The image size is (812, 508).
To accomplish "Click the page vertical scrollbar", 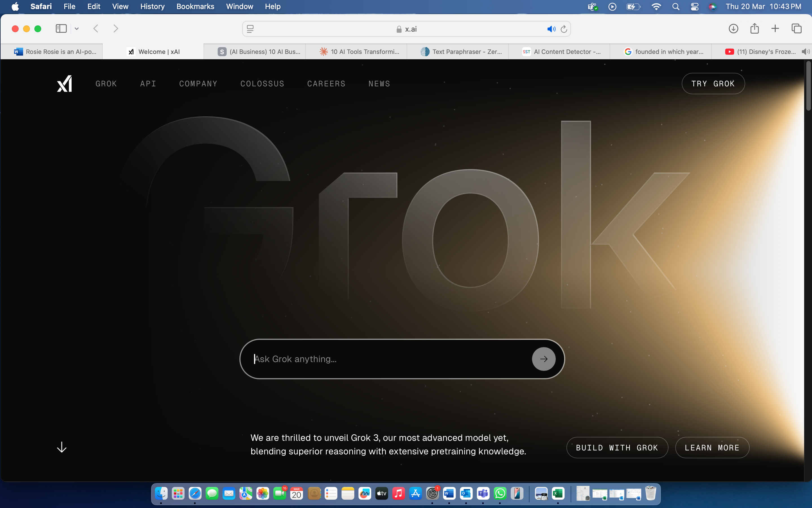I will point(808,86).
